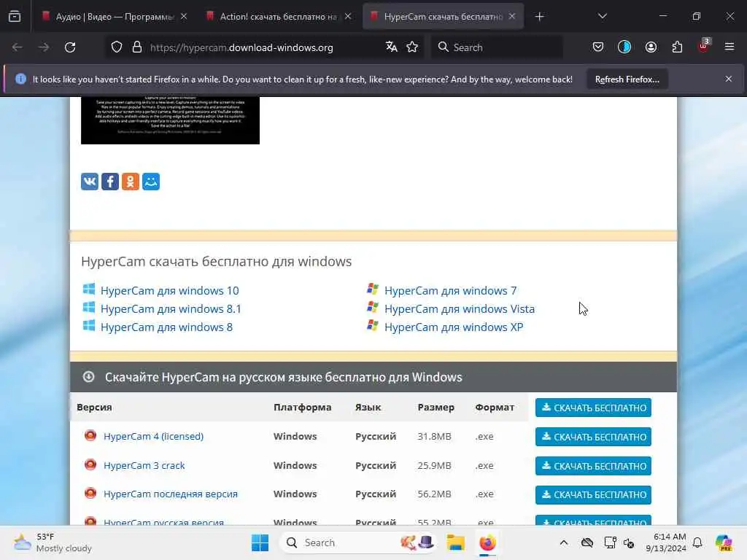Open HyperCam для windows 8 link

(x=166, y=327)
